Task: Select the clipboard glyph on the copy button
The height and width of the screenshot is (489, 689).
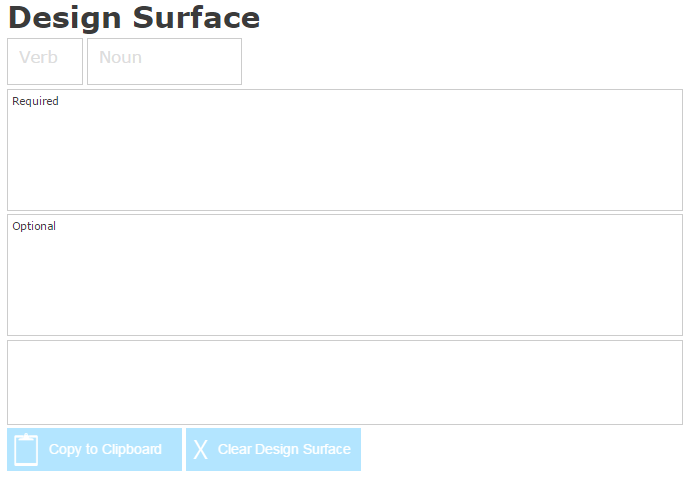Action: coord(26,449)
